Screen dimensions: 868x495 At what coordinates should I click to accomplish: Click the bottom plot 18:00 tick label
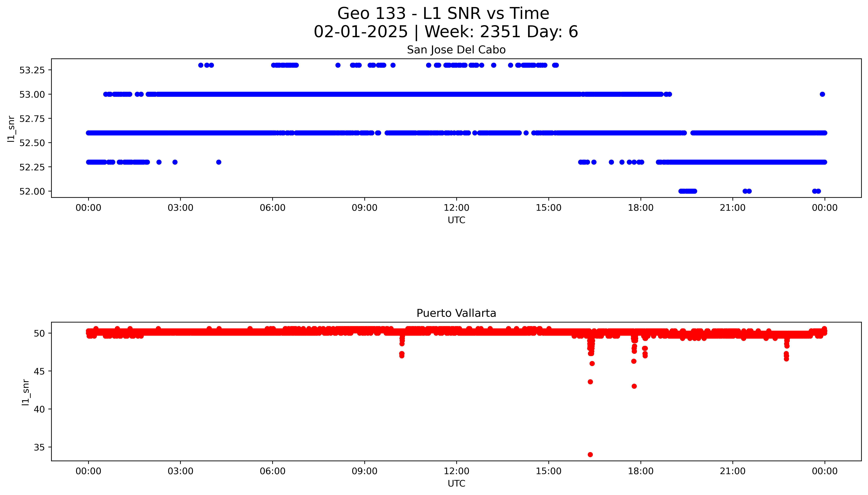pos(641,471)
